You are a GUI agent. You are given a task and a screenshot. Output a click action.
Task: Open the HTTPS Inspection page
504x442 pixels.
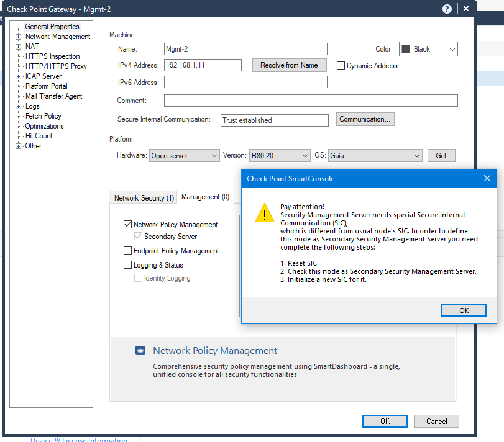(53, 56)
